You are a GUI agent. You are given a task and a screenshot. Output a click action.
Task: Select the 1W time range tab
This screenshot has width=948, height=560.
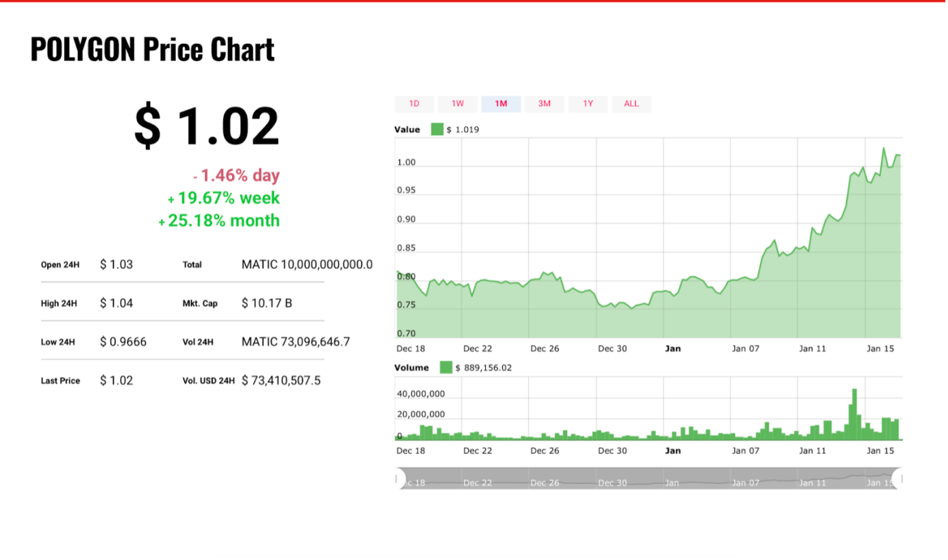coord(458,104)
